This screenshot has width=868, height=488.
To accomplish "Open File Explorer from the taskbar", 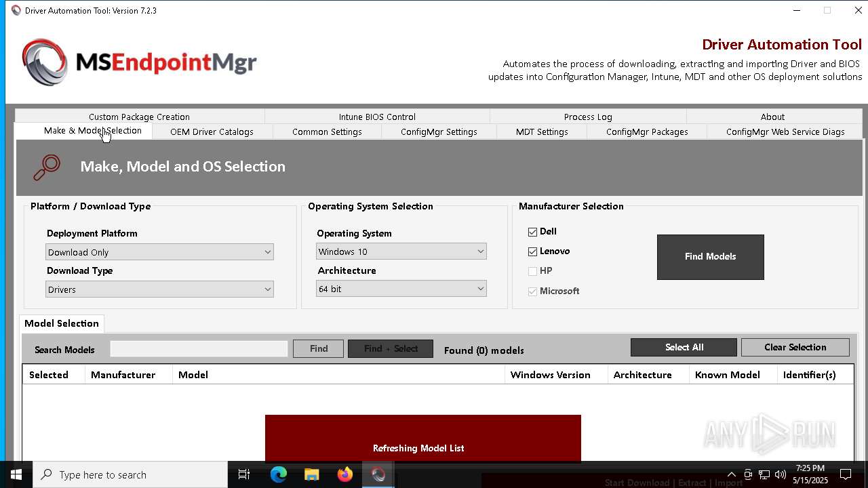I will (311, 474).
